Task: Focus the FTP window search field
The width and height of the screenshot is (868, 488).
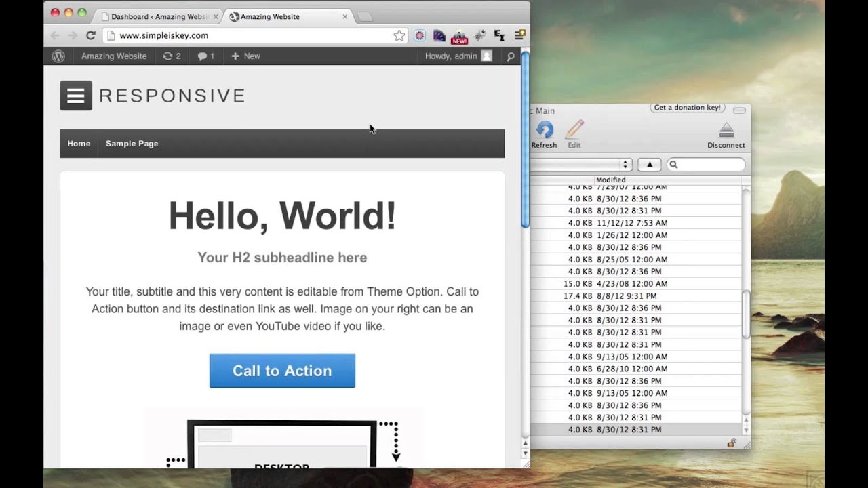Action: pyautogui.click(x=706, y=165)
